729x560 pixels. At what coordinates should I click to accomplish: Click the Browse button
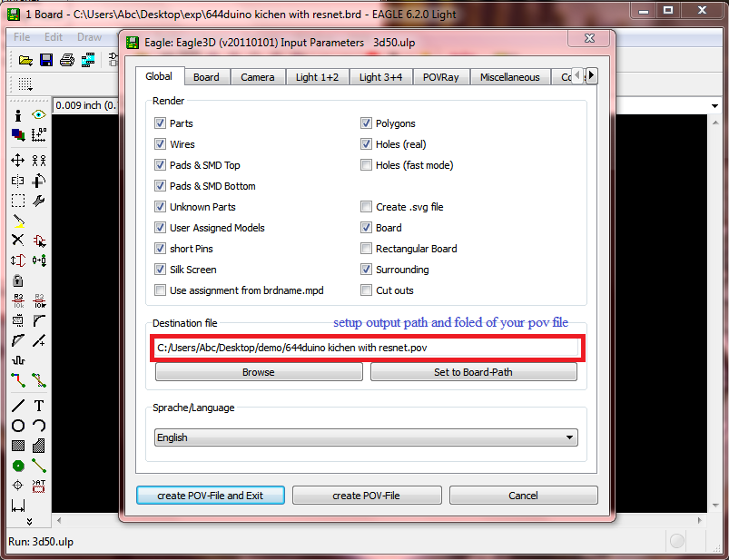(x=259, y=372)
